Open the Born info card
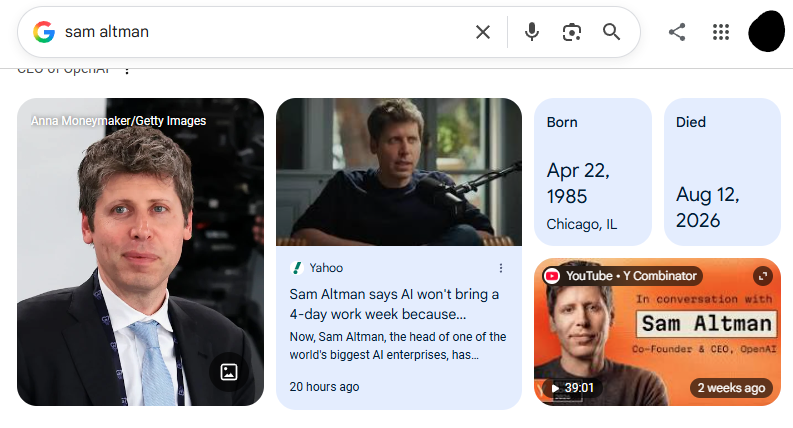The height and width of the screenshot is (428, 793). (593, 172)
